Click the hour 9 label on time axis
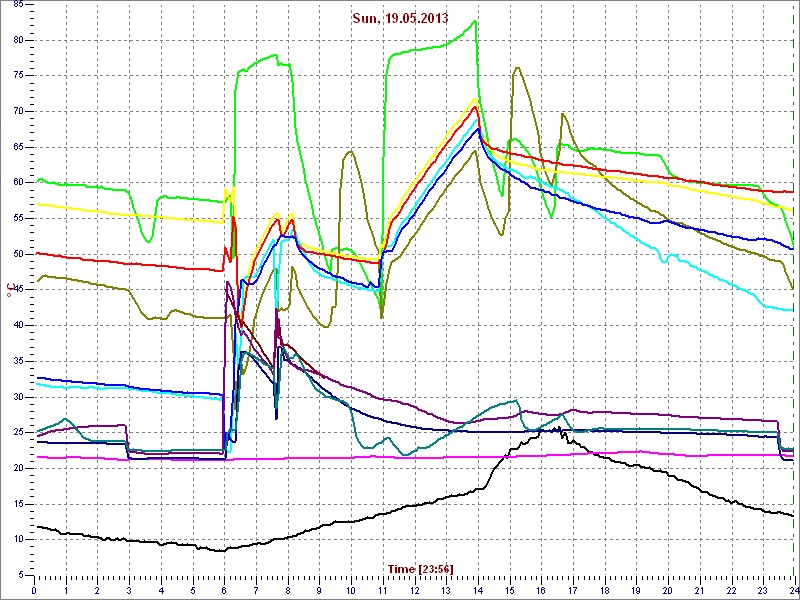The width and height of the screenshot is (800, 600). [319, 590]
